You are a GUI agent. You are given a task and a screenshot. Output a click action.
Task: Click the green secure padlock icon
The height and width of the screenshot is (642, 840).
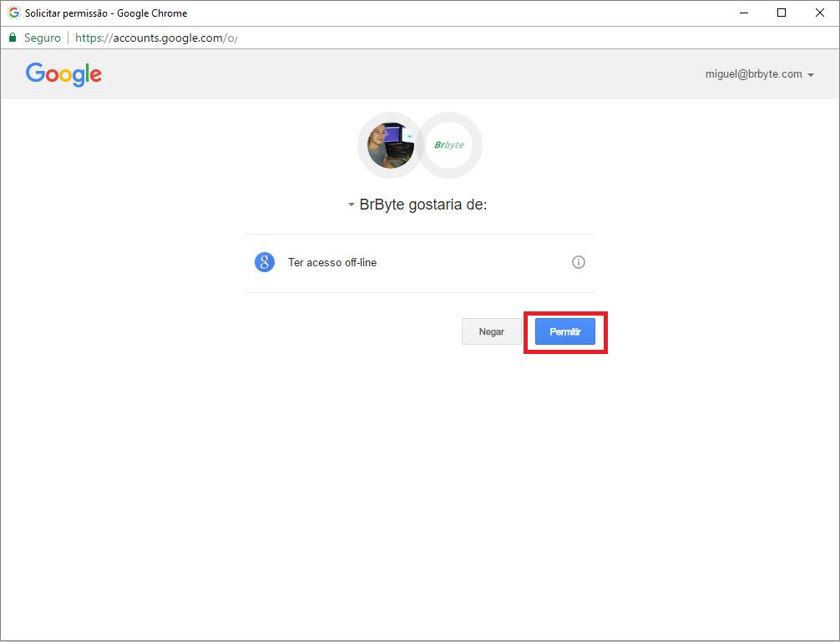(13, 38)
